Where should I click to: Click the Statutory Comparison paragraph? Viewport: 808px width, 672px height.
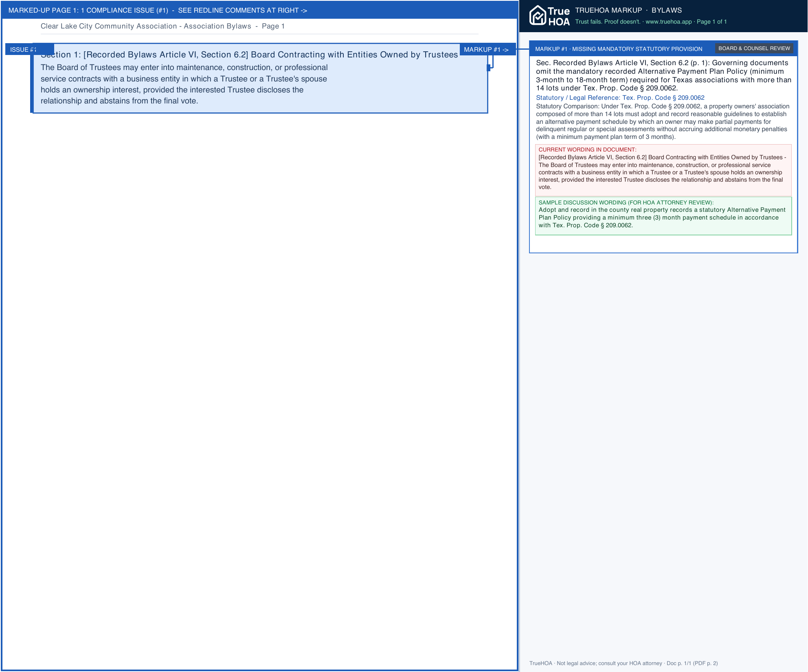click(x=663, y=121)
